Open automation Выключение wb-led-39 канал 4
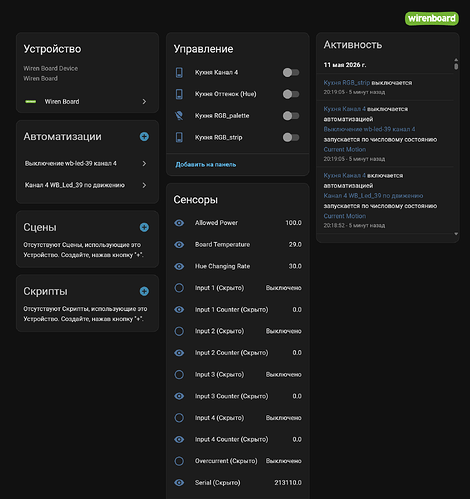Viewport: 470px width, 499px height. [86, 163]
